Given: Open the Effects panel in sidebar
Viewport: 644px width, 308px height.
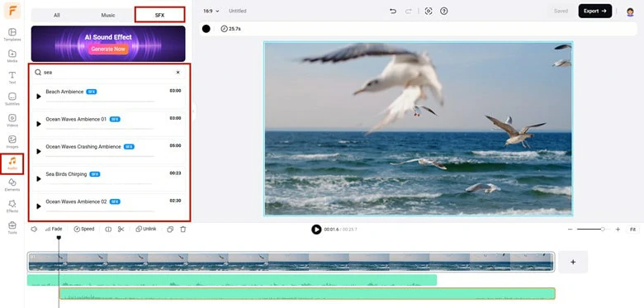Looking at the screenshot, I should (12, 206).
